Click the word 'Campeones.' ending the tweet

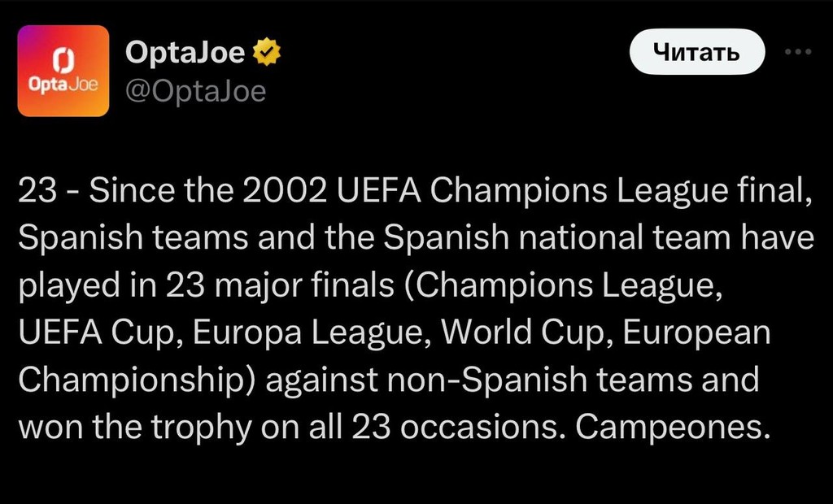tap(673, 426)
